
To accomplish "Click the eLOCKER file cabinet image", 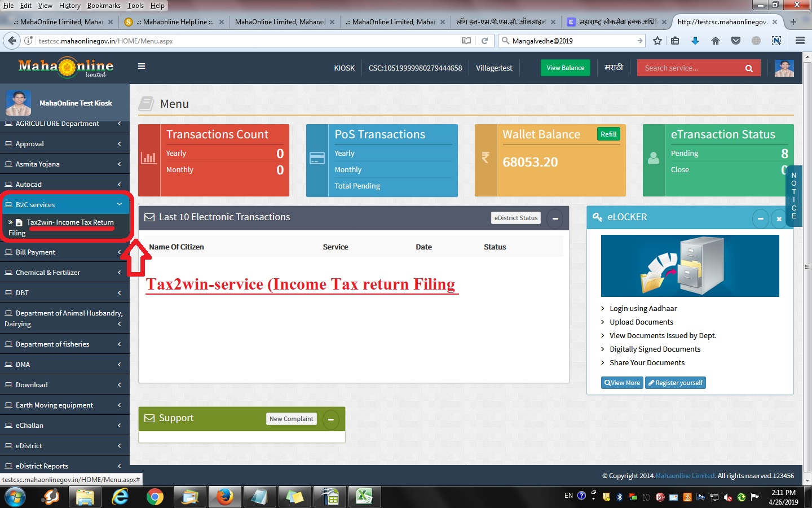I will 690,266.
